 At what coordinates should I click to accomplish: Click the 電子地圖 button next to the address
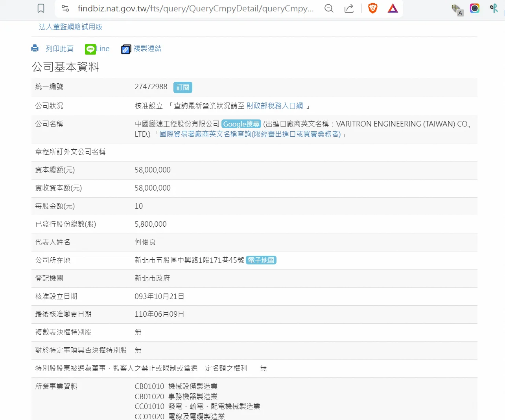(261, 260)
